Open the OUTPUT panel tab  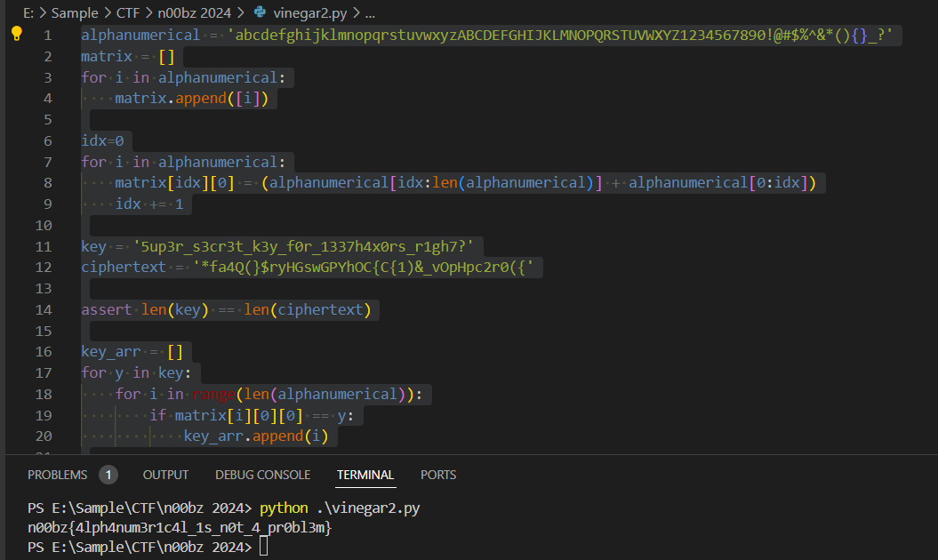pyautogui.click(x=165, y=475)
